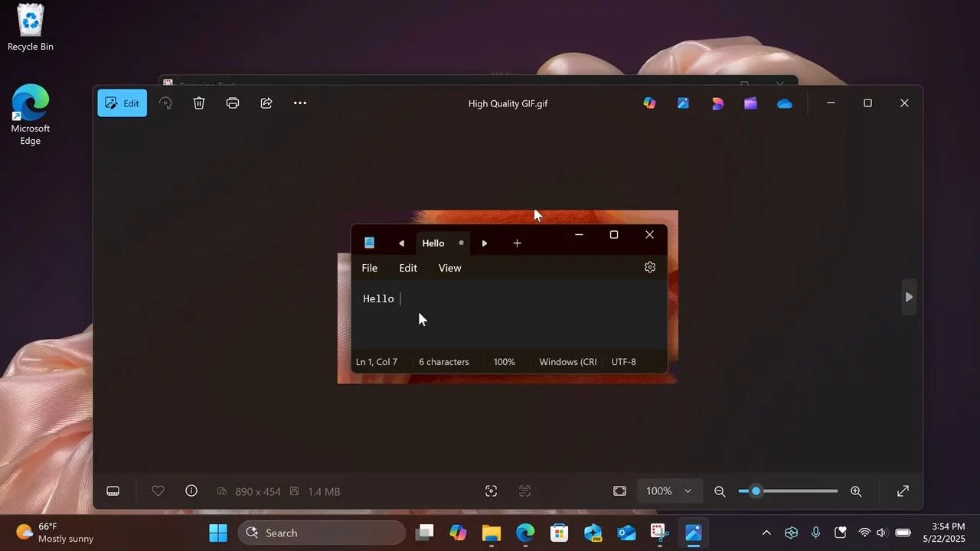Image resolution: width=980 pixels, height=551 pixels.
Task: Maximize the Photos window
Action: [x=867, y=103]
